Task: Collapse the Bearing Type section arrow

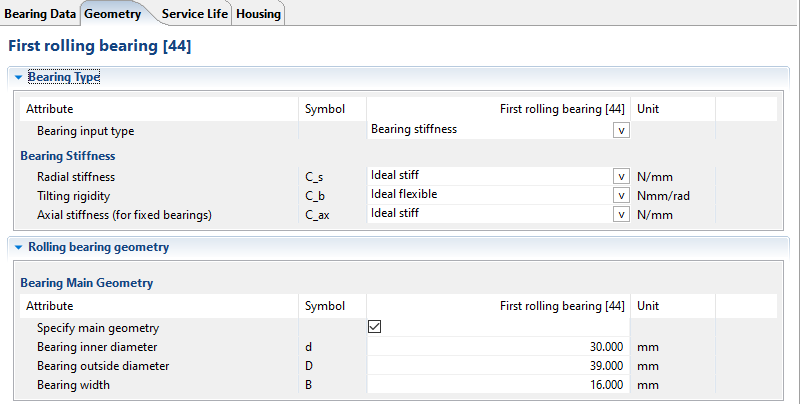Action: [x=18, y=77]
